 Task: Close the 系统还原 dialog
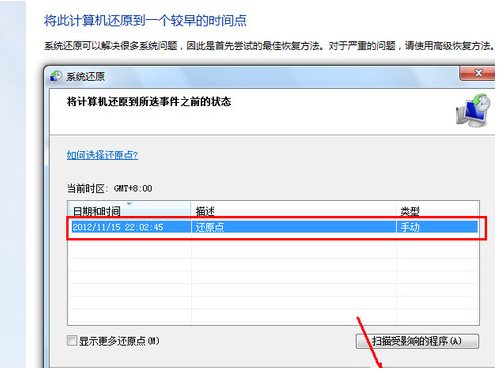[x=477, y=73]
